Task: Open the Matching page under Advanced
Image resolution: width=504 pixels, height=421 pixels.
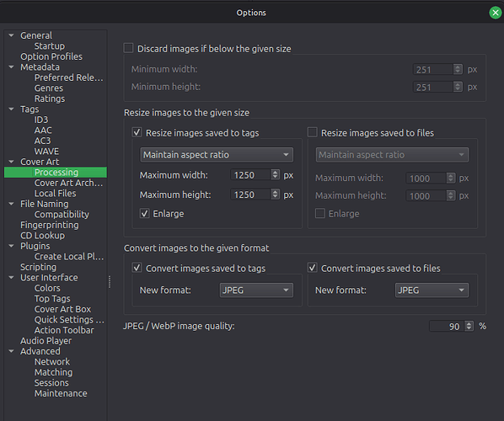Action: (53, 372)
